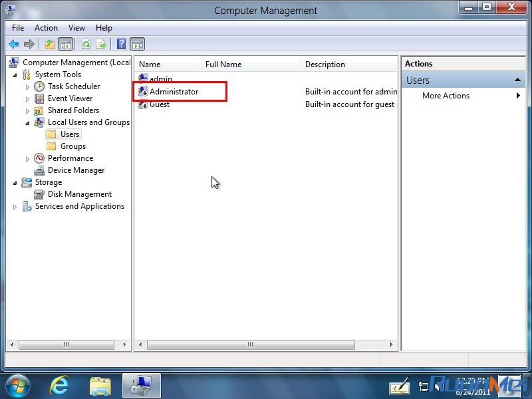Click the Task Scheduler clock icon
The width and height of the screenshot is (532, 399).
pos(39,86)
